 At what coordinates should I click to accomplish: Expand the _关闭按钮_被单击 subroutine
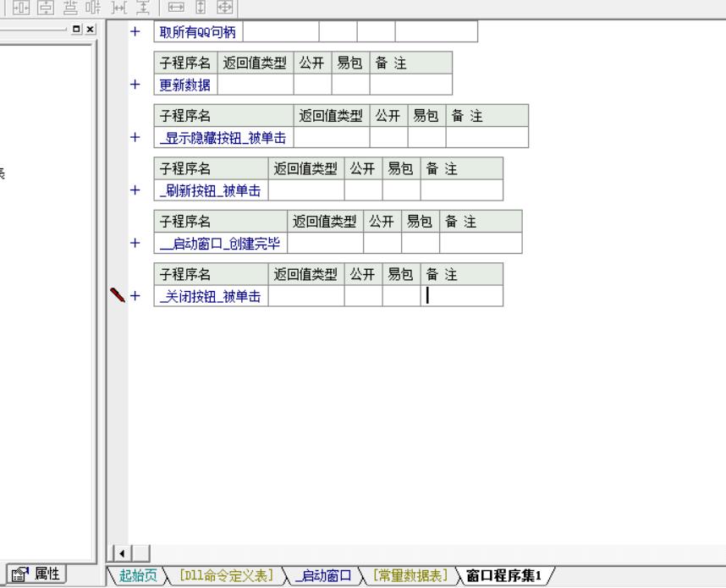click(x=135, y=295)
